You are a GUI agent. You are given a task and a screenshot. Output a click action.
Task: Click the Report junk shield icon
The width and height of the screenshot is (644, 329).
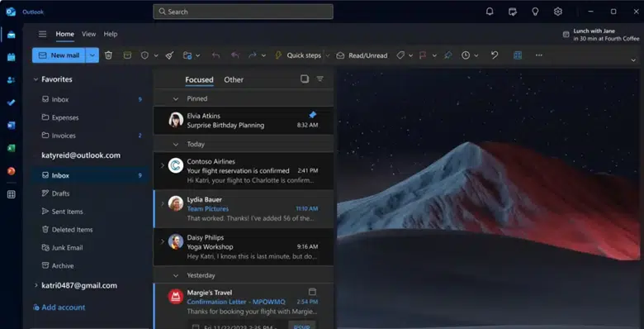[144, 55]
